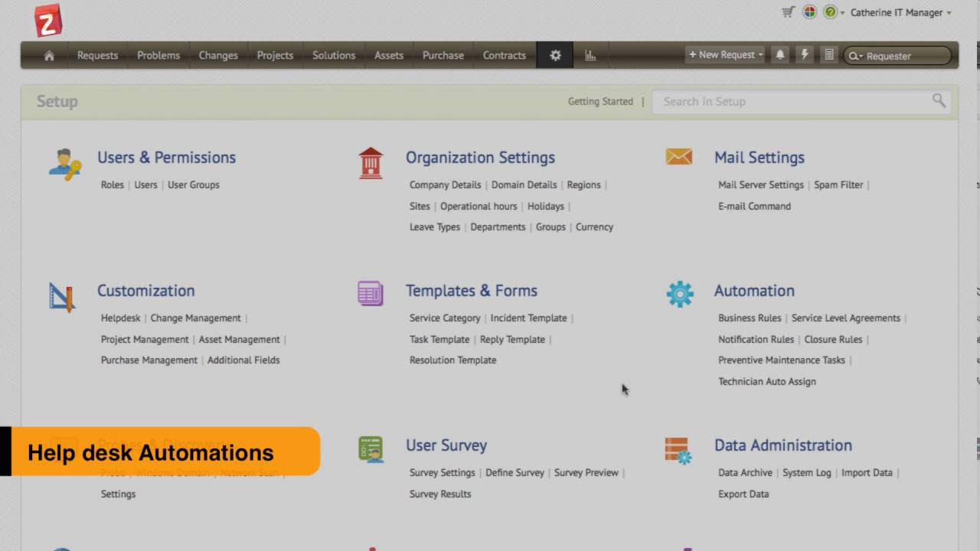This screenshot has width=980, height=551.
Task: Open the green help question mark icon
Action: point(830,12)
